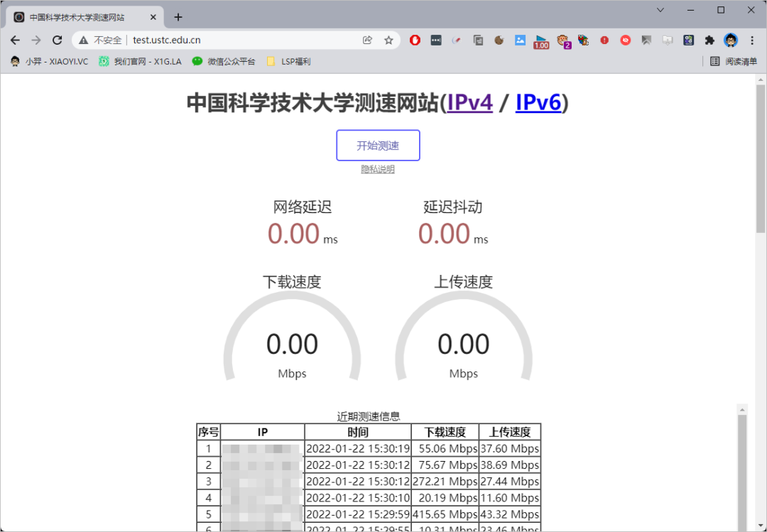
Task: Open the red stop-hand ad blocker extension
Action: [415, 40]
